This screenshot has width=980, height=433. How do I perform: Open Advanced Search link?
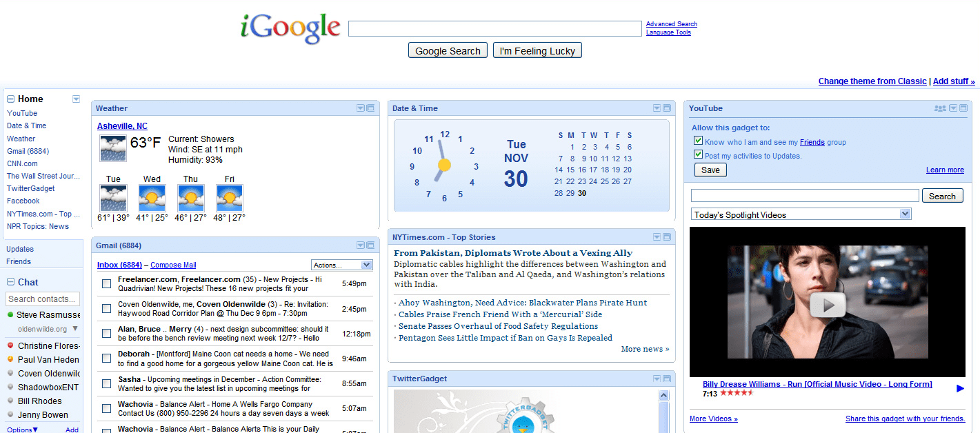tap(672, 24)
